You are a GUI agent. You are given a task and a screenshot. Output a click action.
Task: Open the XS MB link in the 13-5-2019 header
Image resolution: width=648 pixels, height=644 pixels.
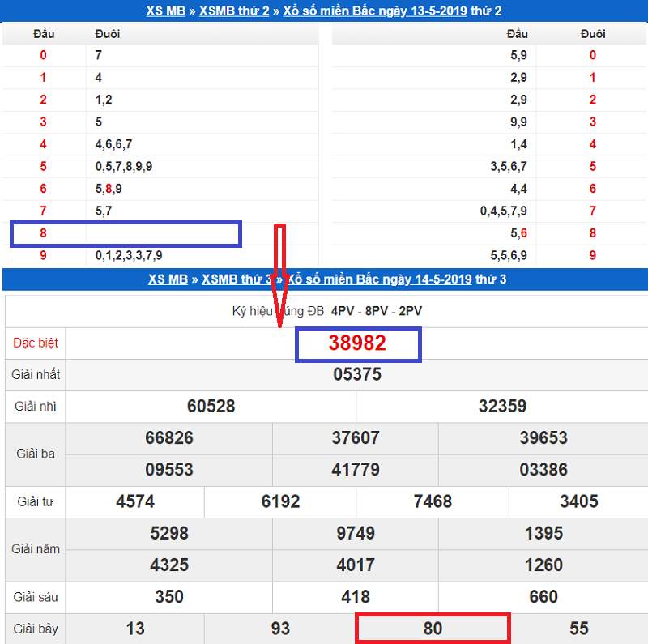click(165, 11)
